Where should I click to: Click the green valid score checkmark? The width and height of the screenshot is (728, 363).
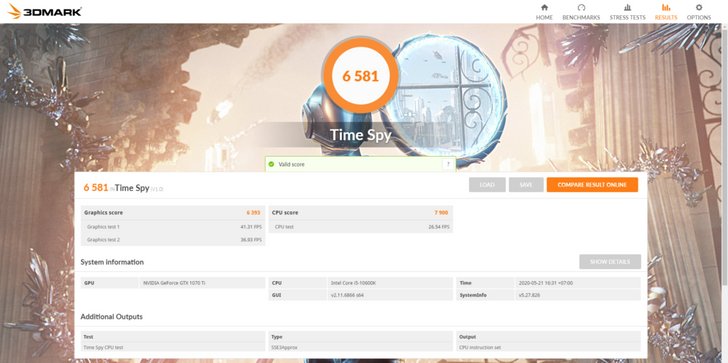271,164
